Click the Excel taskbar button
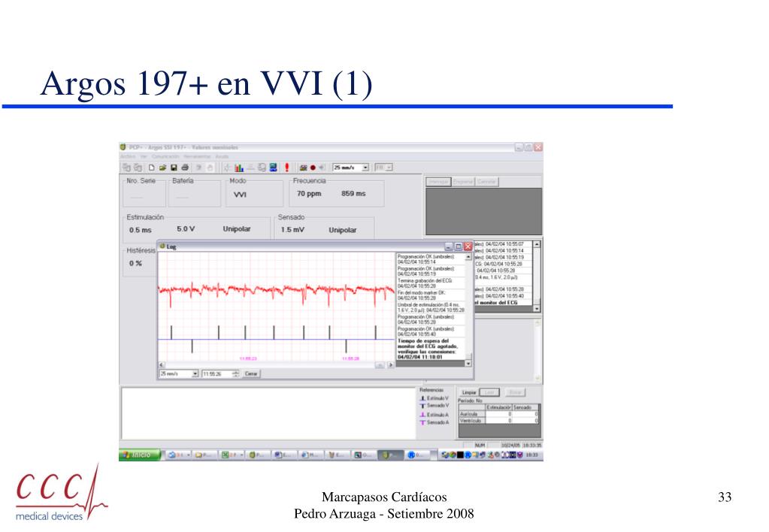This screenshot has height=532, width=769. [232, 455]
